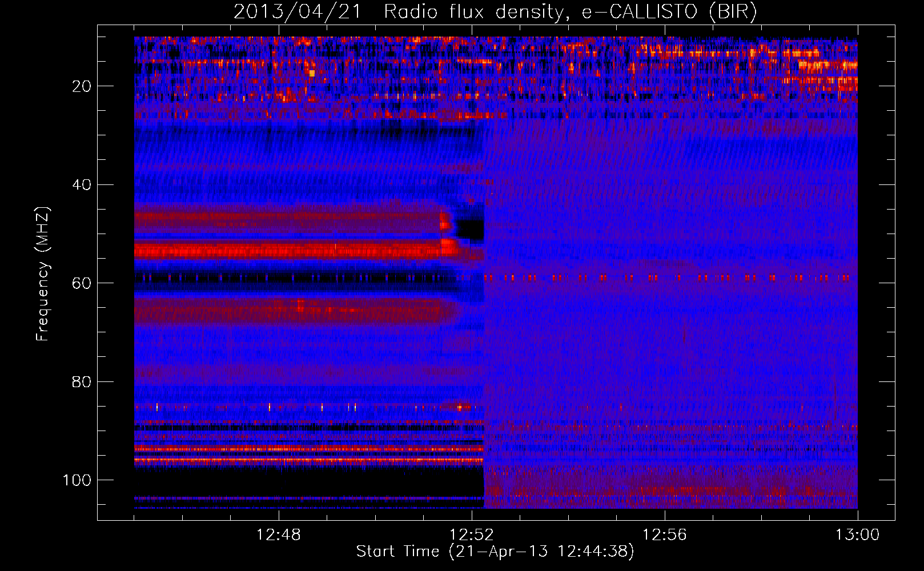Viewport: 924px width, 571px height.
Task: Click the x-axis label "Start Time (21-Apr-13 12:44:38)"
Action: pos(495,552)
